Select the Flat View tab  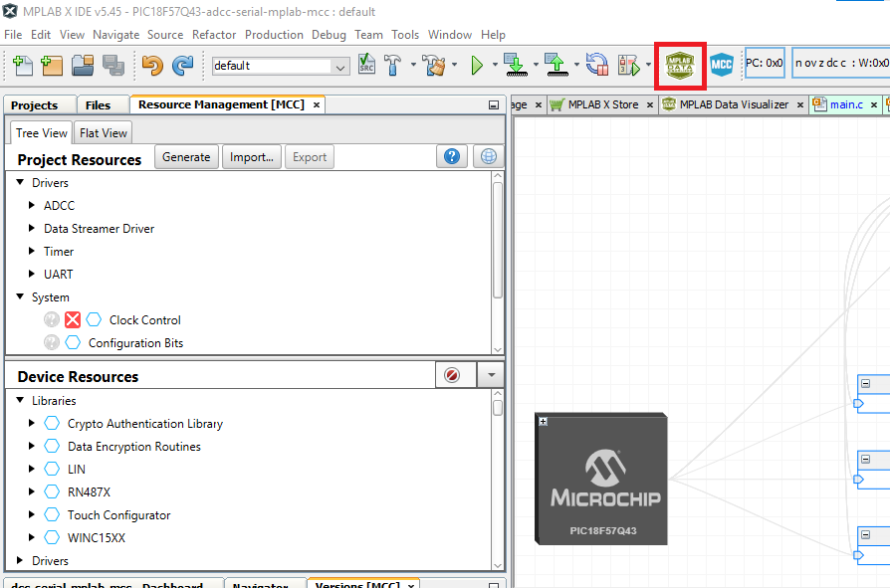coord(104,132)
